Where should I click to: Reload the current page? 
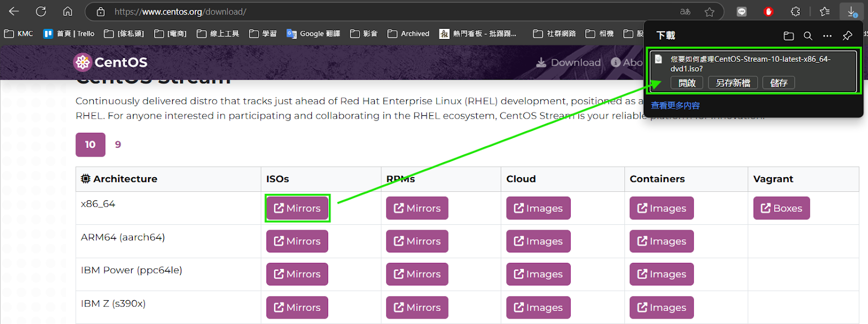click(x=41, y=11)
